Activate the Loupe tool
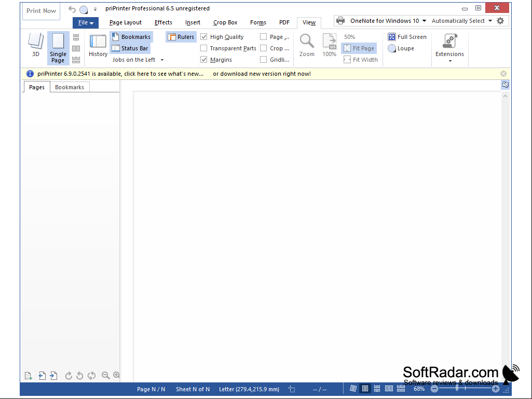532x399 pixels. [x=401, y=48]
